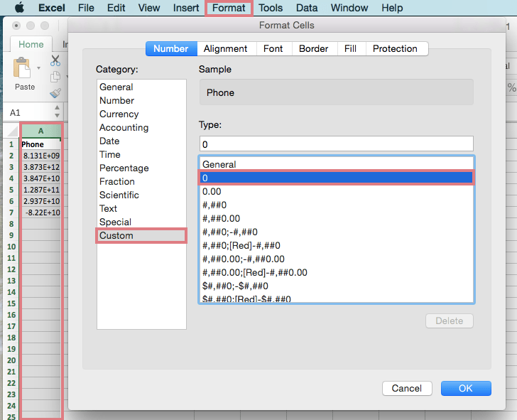Click the Phone cell in A1
Viewport: 517px width, 420px height.
[41, 144]
